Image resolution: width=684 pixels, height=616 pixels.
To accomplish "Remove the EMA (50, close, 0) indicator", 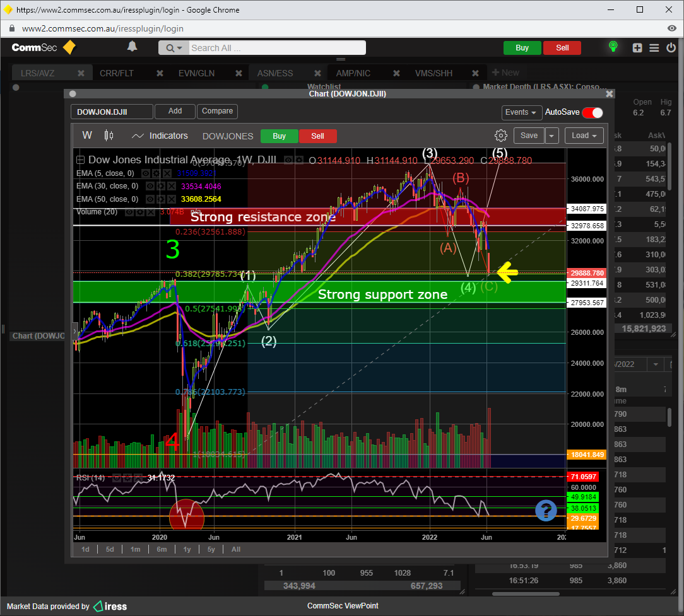I will (x=172, y=199).
